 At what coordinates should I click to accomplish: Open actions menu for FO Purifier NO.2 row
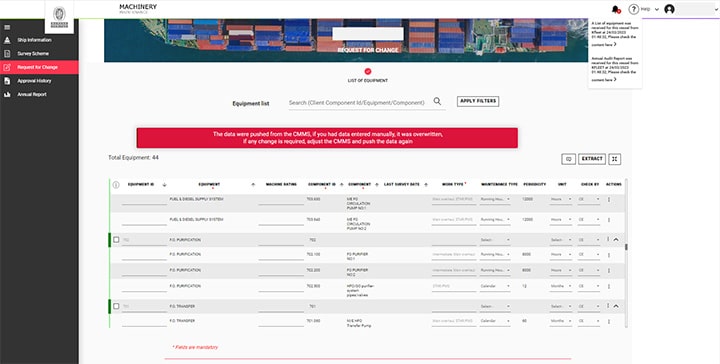tap(609, 271)
